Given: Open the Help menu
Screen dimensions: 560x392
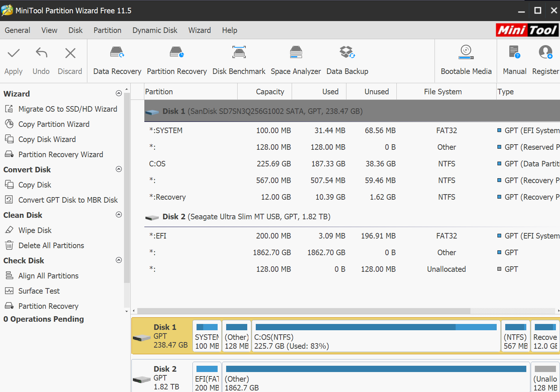Looking at the screenshot, I should [x=229, y=30].
